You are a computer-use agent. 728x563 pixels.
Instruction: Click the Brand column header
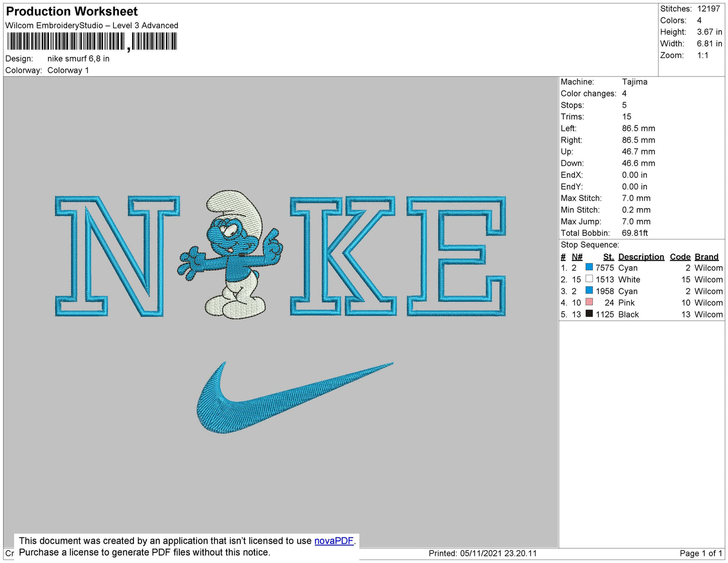706,257
